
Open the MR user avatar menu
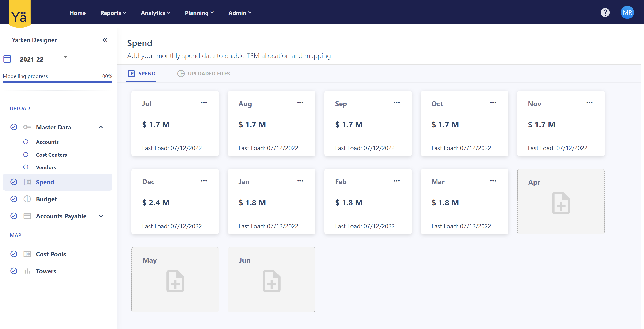coord(627,13)
